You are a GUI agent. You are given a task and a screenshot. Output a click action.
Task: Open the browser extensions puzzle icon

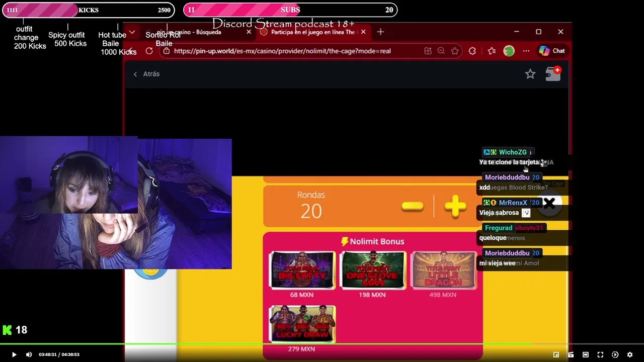tap(472, 51)
